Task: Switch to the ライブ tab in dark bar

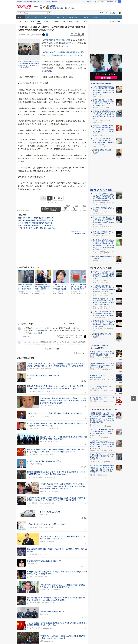Action: point(37,17)
